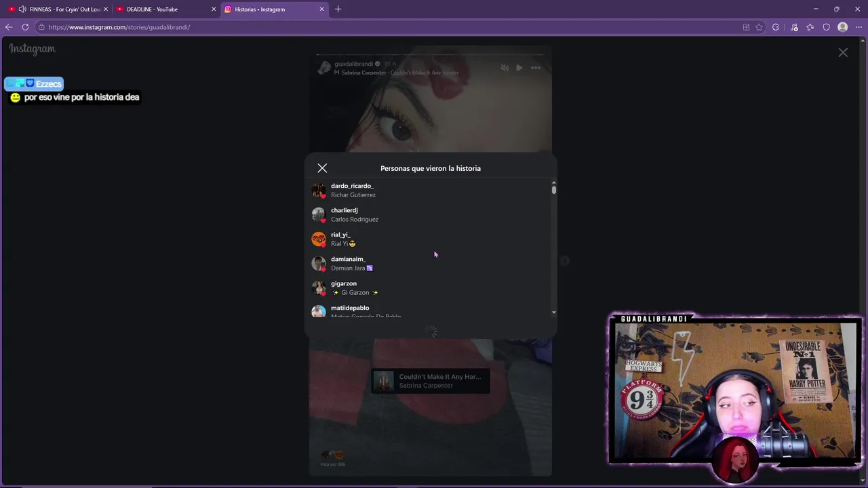The width and height of the screenshot is (868, 488).
Task: Open the Instagram logo home link
Action: pos(32,49)
